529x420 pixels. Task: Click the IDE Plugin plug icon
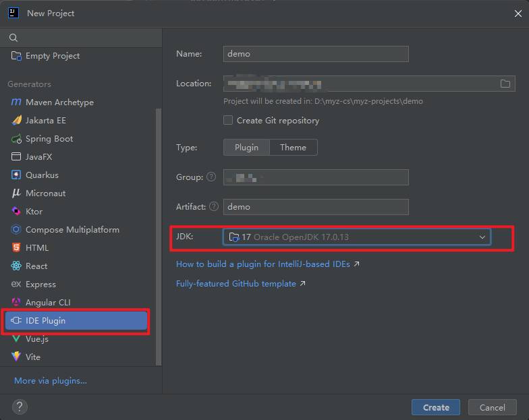pos(16,321)
